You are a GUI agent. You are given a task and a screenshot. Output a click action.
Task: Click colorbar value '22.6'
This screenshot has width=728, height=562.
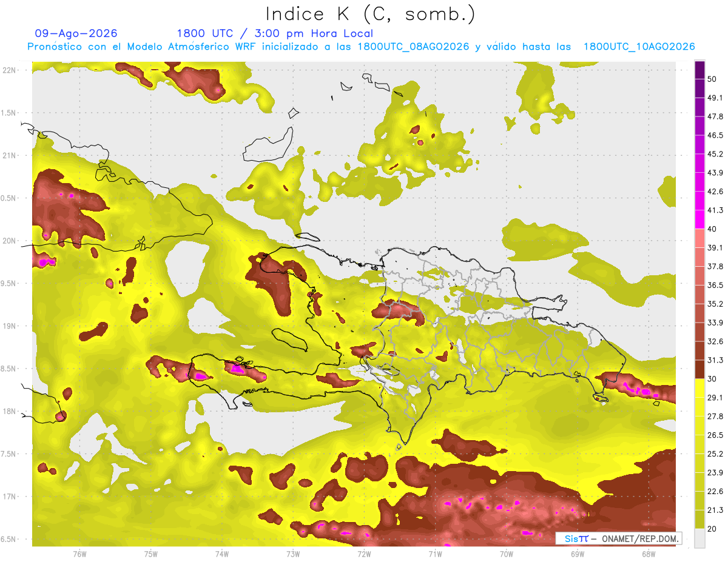(715, 491)
